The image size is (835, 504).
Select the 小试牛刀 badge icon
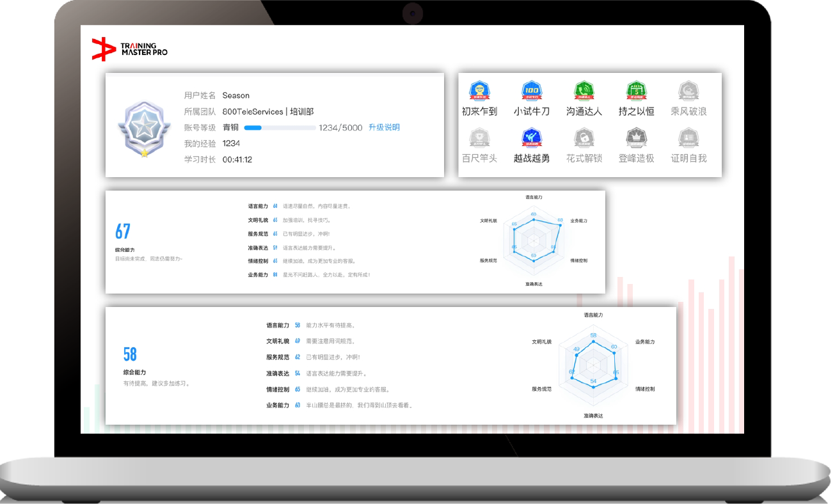[531, 92]
